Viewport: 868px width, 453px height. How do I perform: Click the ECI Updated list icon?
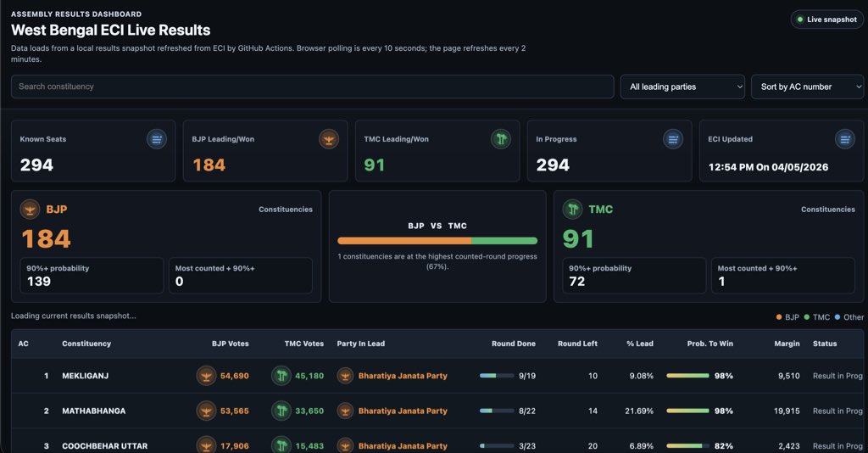[x=845, y=139]
